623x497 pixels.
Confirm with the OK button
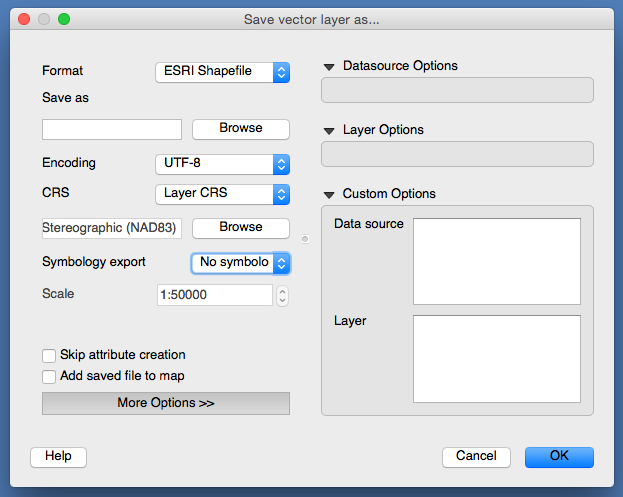[x=559, y=456]
